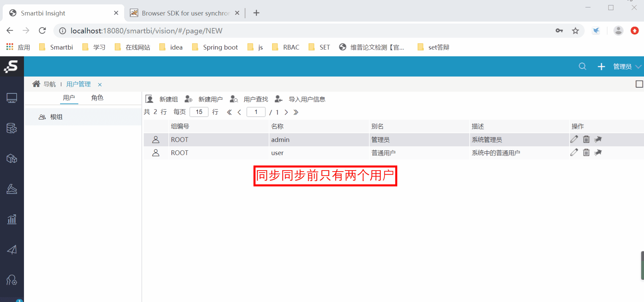Click the pin icon in user row
This screenshot has height=302, width=644.
(598, 152)
